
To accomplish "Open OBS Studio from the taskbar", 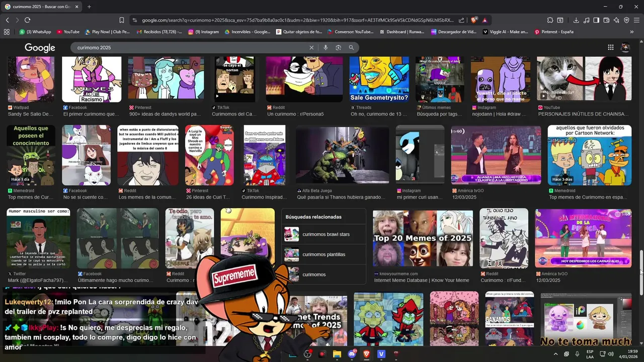I will coord(307,354).
